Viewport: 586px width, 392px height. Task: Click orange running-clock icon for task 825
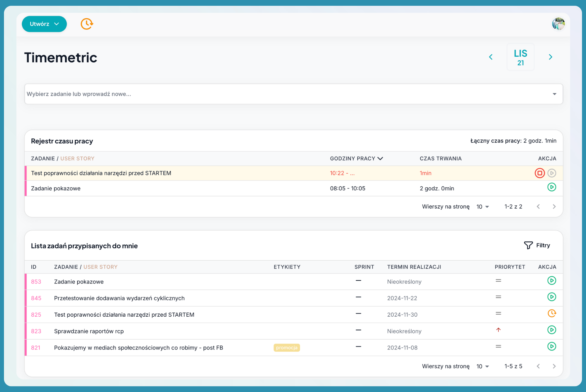coord(552,313)
